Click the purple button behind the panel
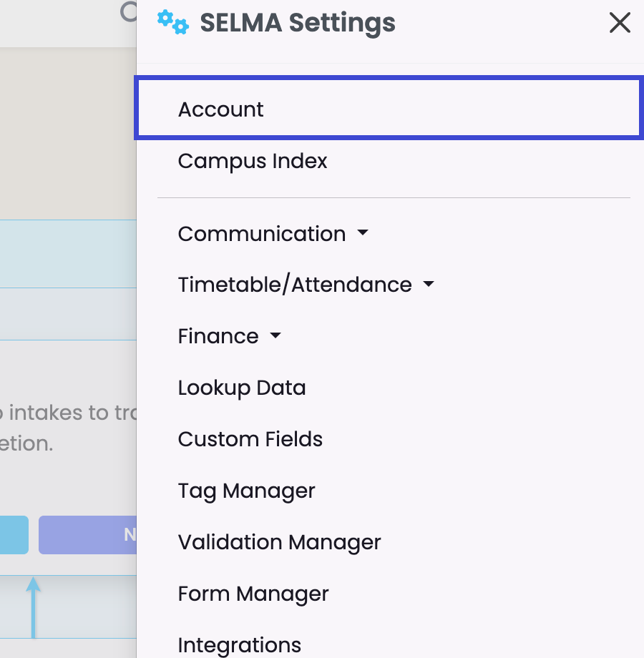 [x=87, y=535]
